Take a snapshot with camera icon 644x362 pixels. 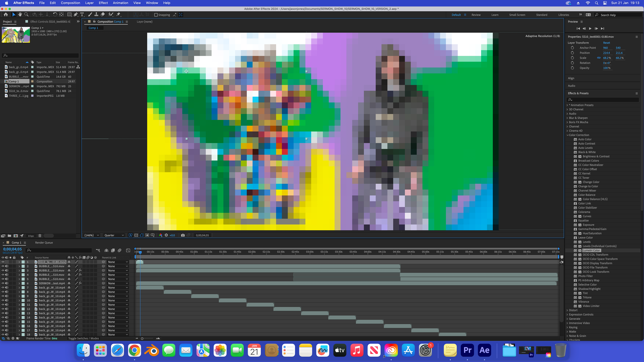click(x=183, y=235)
